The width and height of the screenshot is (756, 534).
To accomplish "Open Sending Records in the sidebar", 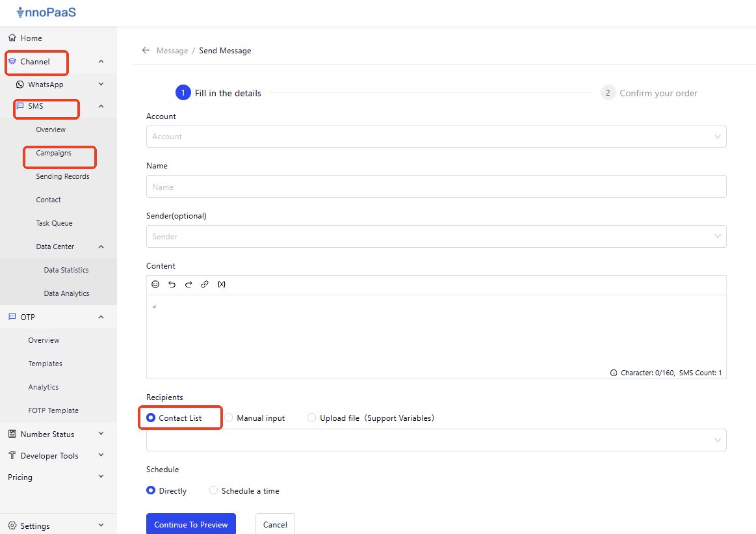I will (62, 176).
